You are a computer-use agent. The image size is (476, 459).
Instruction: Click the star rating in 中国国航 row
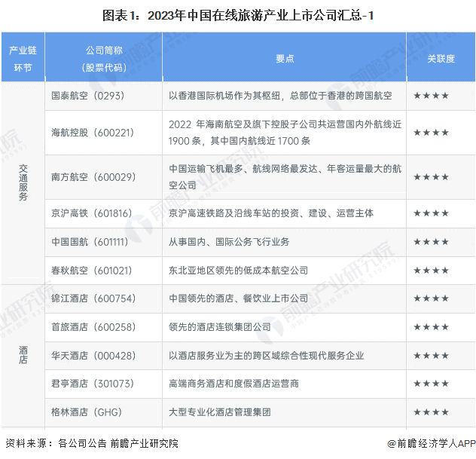[x=431, y=242]
